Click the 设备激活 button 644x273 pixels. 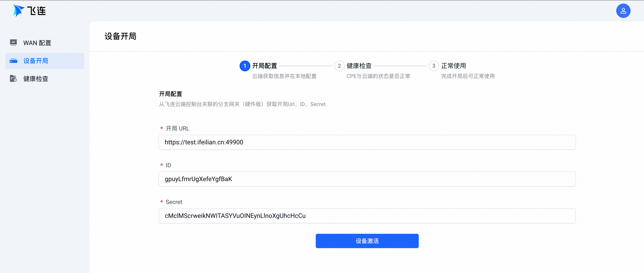coord(367,241)
